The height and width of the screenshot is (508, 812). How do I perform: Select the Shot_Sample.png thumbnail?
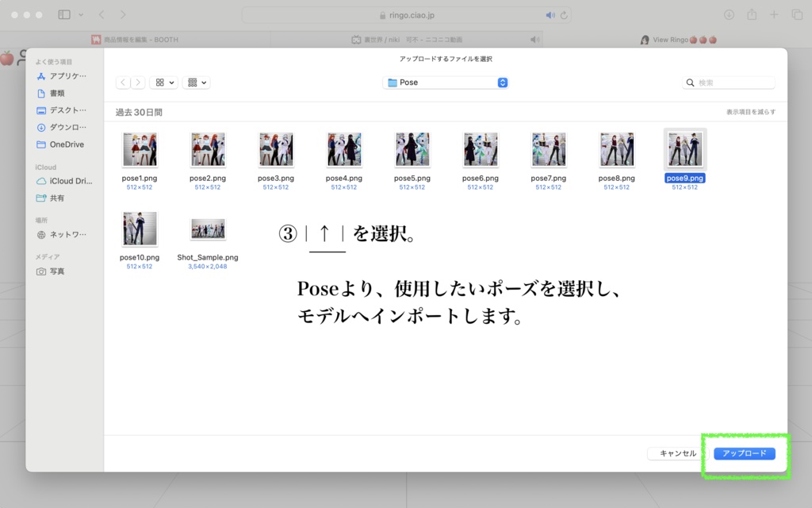click(209, 229)
